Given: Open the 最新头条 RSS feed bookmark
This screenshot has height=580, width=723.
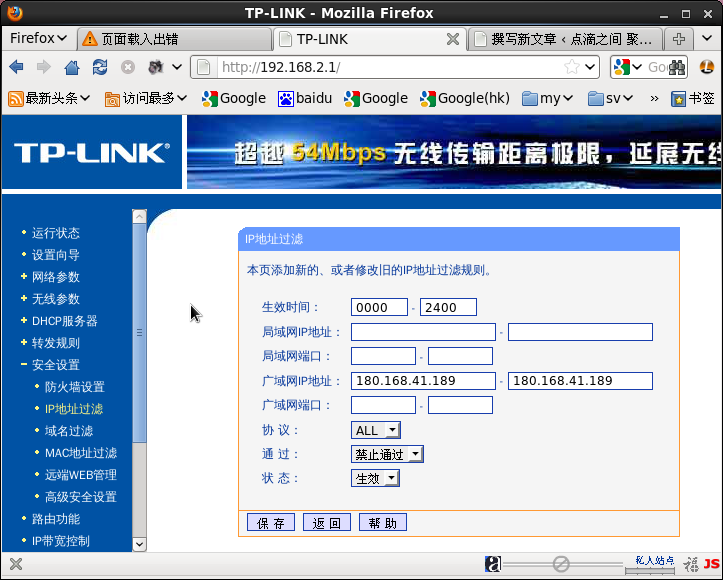Looking at the screenshot, I should [49, 98].
